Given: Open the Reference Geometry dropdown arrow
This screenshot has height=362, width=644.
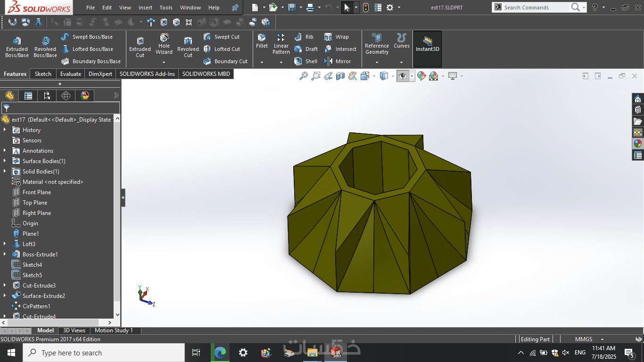Looking at the screenshot, I should (x=377, y=62).
